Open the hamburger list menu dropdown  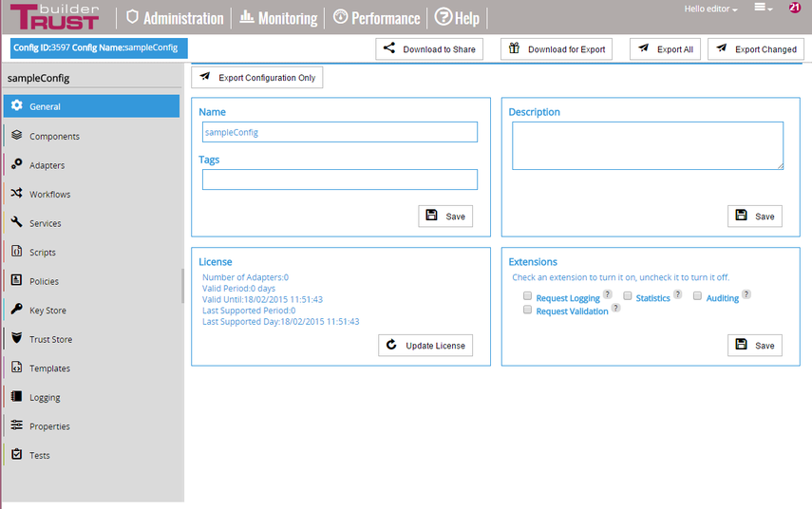(x=763, y=8)
